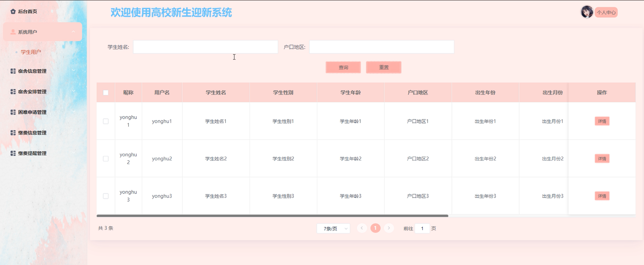Expand the 困难申请管理 chevron
Viewport: 644px width, 265px height.
[x=73, y=112]
